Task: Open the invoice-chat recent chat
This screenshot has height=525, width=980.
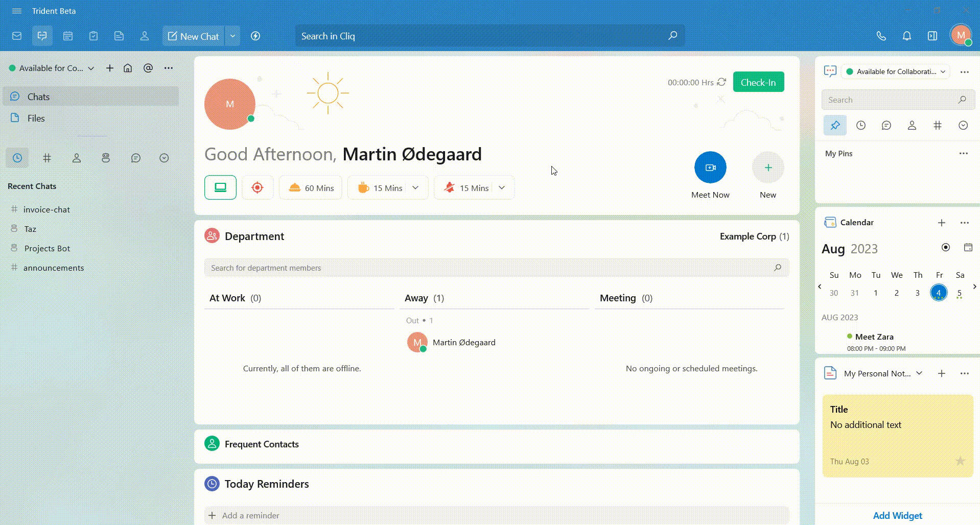Action: (x=46, y=209)
